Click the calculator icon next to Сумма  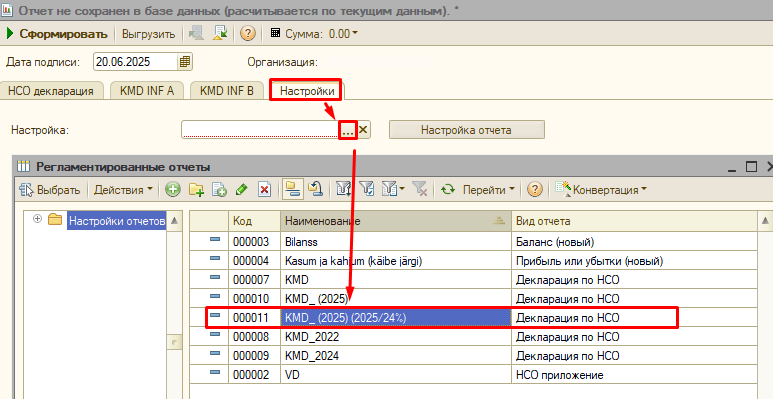(276, 34)
